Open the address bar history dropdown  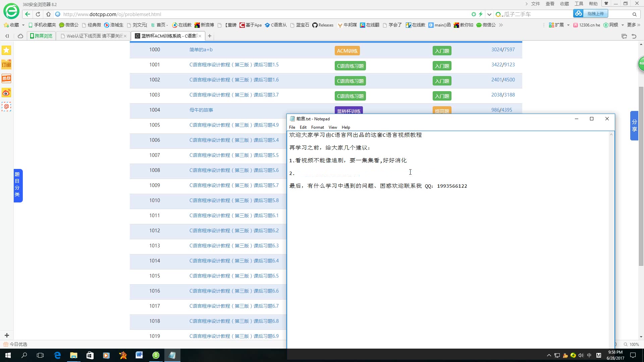coord(489,14)
